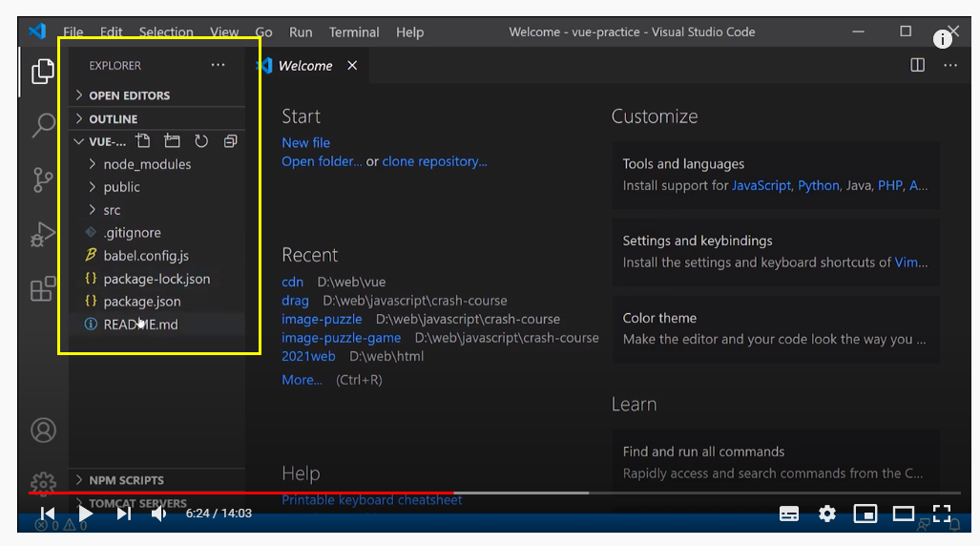This screenshot has width=980, height=546.
Task: Expand the public folder
Action: (x=156, y=187)
